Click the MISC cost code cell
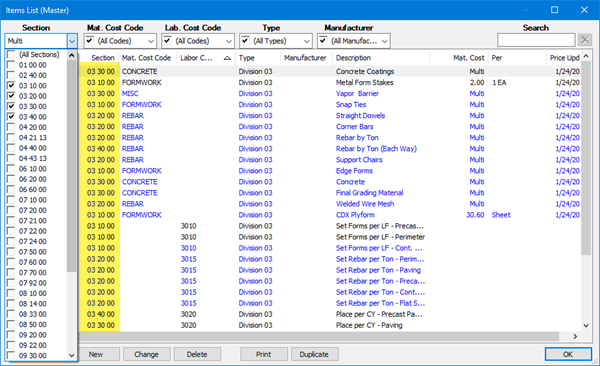600x366 pixels. [130, 93]
